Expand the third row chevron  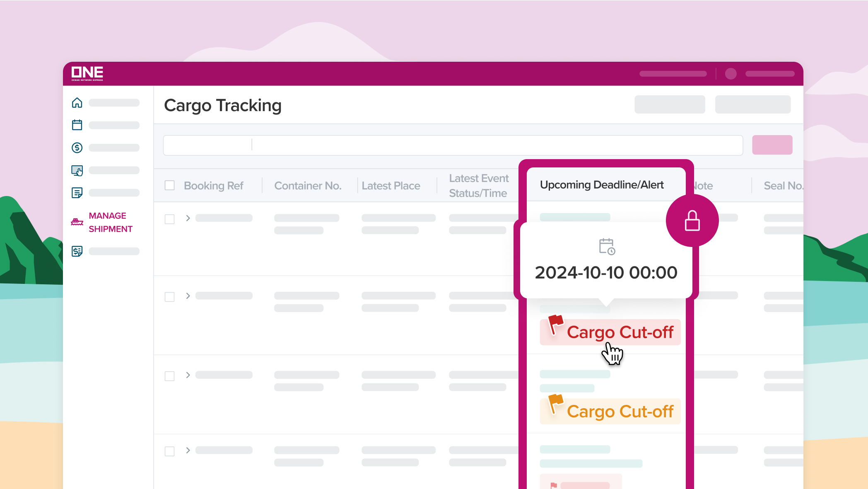pyautogui.click(x=188, y=375)
